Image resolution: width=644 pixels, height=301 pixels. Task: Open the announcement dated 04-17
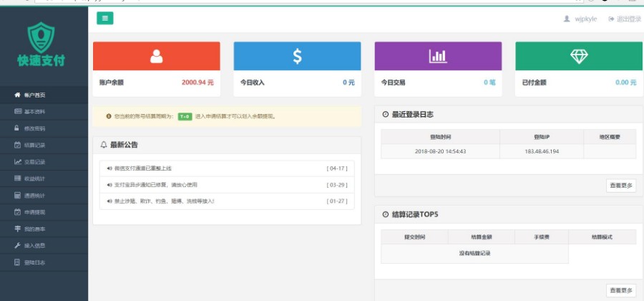tap(143, 168)
